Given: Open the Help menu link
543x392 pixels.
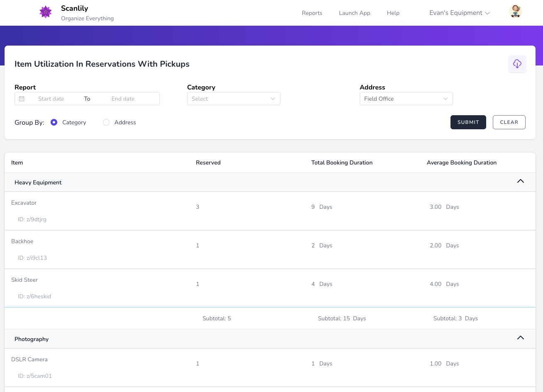Looking at the screenshot, I should click(393, 13).
